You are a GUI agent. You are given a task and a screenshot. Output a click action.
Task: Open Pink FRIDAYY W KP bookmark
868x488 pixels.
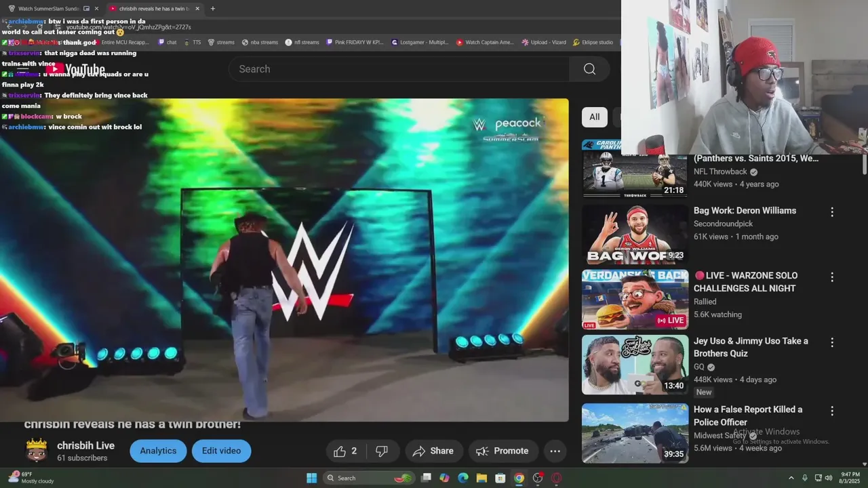coord(355,42)
